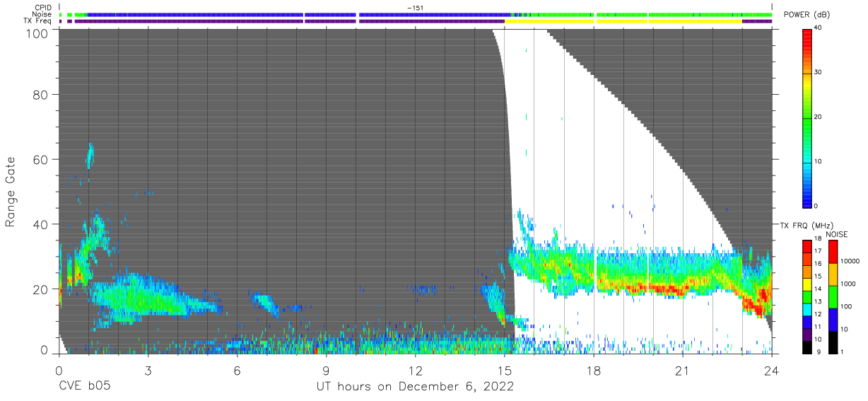Click range gate label "20" on y-axis
The width and height of the screenshot is (868, 401).
(41, 289)
